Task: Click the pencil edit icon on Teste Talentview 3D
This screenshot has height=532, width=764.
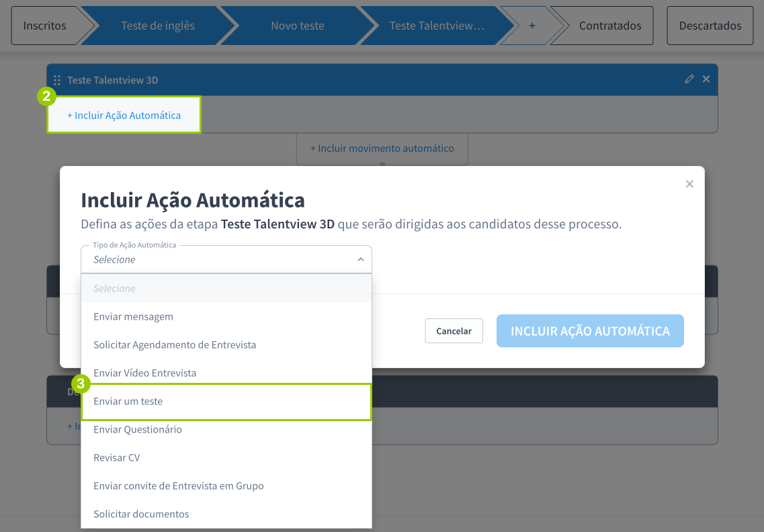Action: pyautogui.click(x=689, y=79)
